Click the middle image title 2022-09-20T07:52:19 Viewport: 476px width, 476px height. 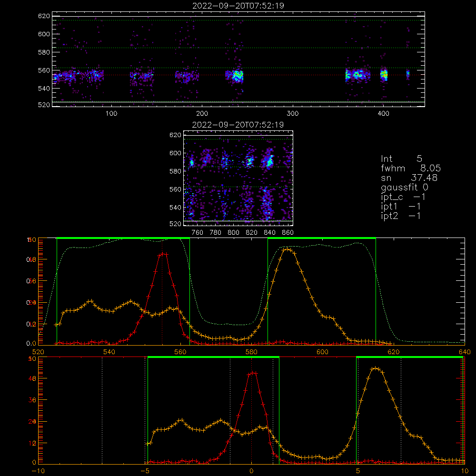pos(238,125)
